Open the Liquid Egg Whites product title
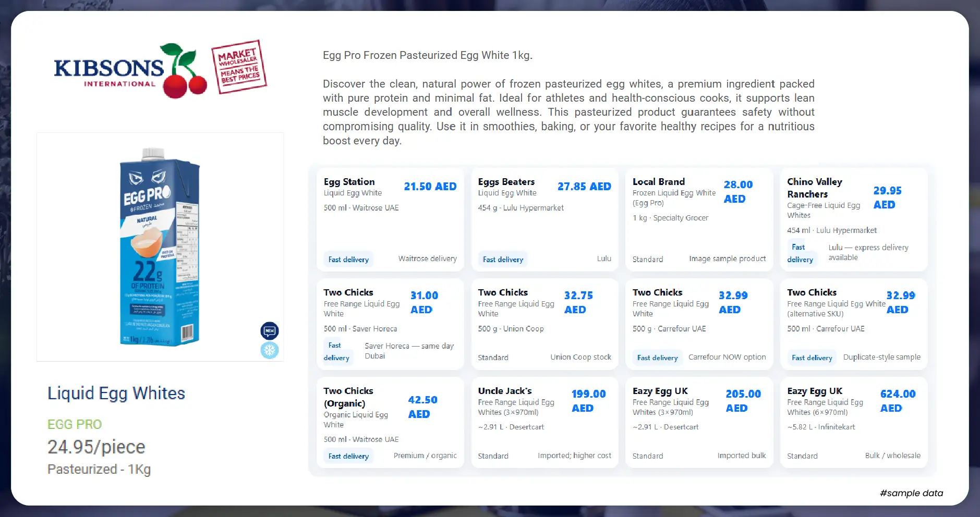 pyautogui.click(x=116, y=393)
